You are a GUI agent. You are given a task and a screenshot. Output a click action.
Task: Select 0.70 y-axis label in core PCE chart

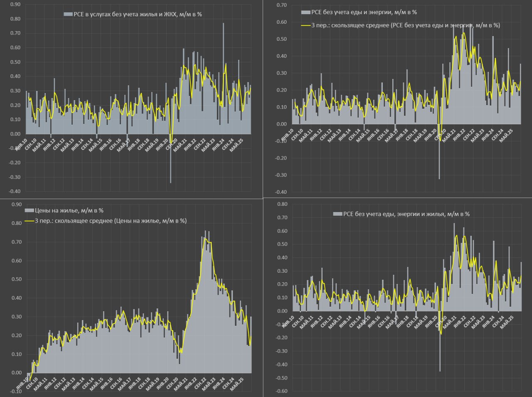pos(281,5)
